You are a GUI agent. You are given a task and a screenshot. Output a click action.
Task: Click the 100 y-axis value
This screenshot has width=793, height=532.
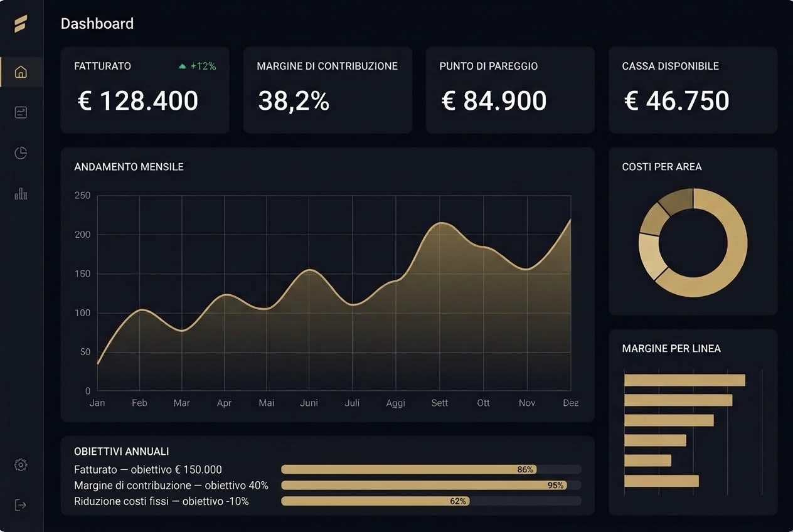(x=83, y=313)
